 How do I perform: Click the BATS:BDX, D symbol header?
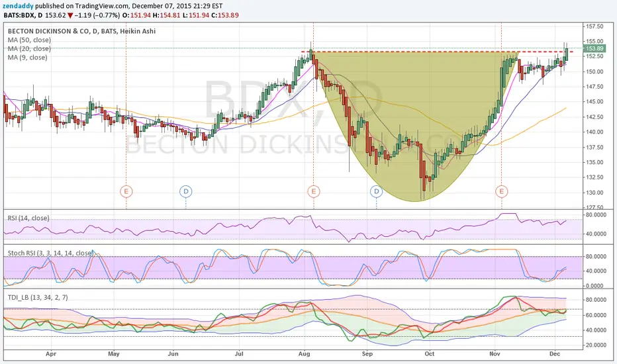(23, 15)
